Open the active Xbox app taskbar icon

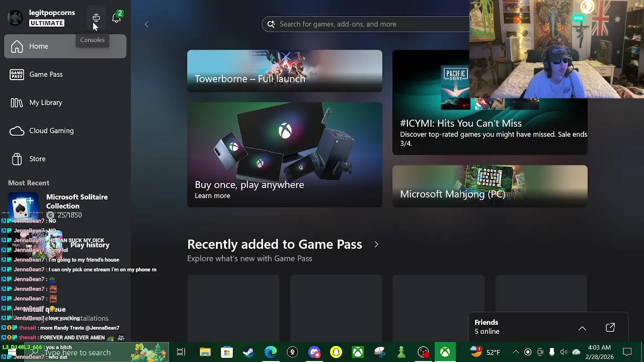pyautogui.click(x=445, y=352)
